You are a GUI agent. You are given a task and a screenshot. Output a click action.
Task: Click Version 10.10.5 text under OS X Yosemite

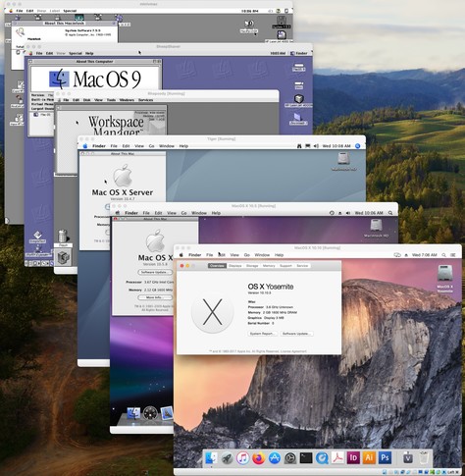tap(259, 292)
